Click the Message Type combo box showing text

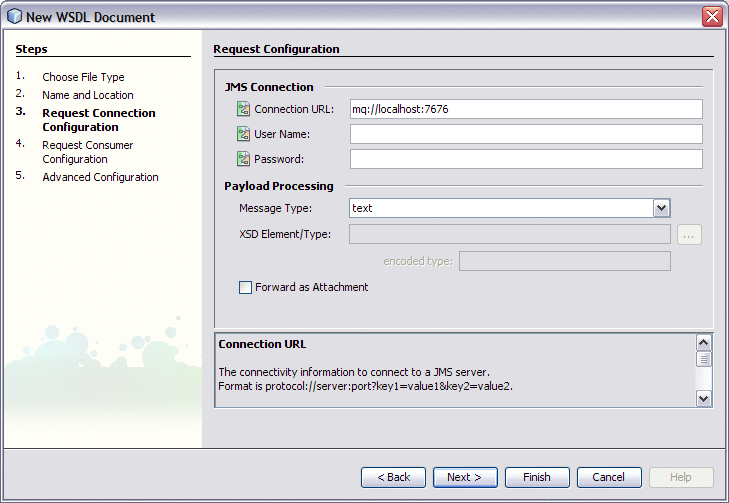click(x=510, y=208)
